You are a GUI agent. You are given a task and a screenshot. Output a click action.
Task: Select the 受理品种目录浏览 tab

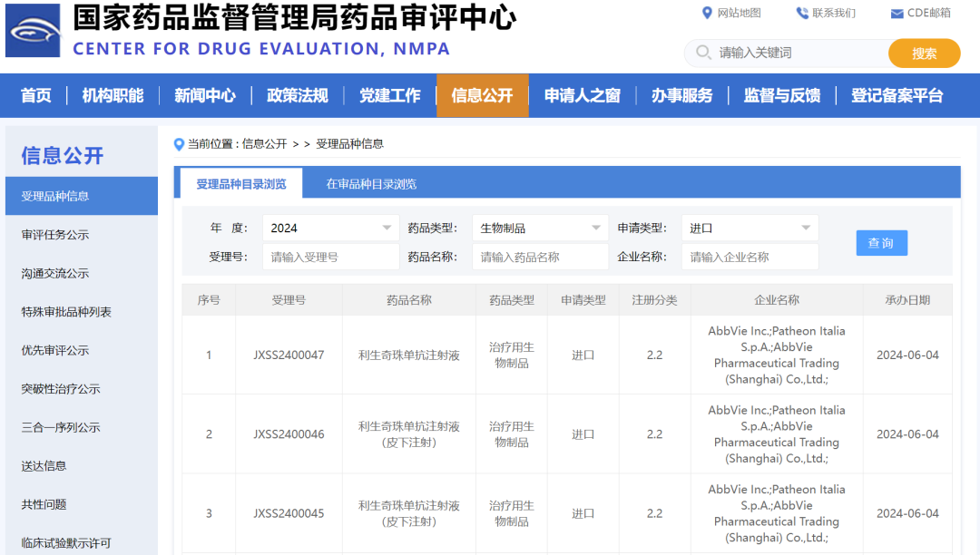(x=239, y=182)
